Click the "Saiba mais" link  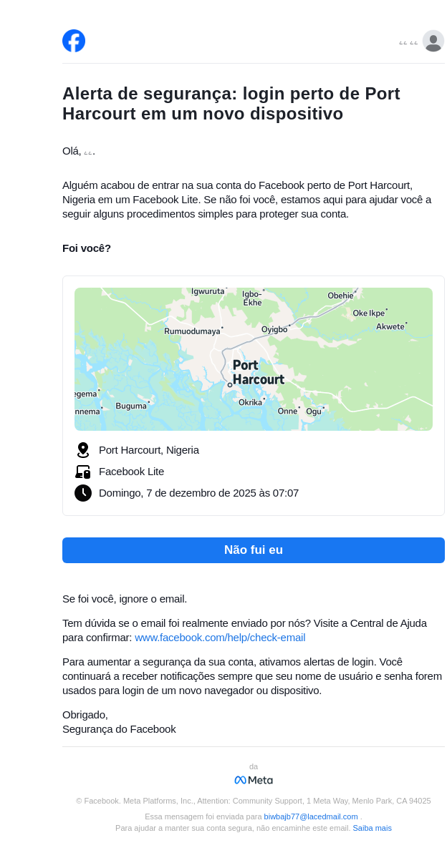click(372, 828)
